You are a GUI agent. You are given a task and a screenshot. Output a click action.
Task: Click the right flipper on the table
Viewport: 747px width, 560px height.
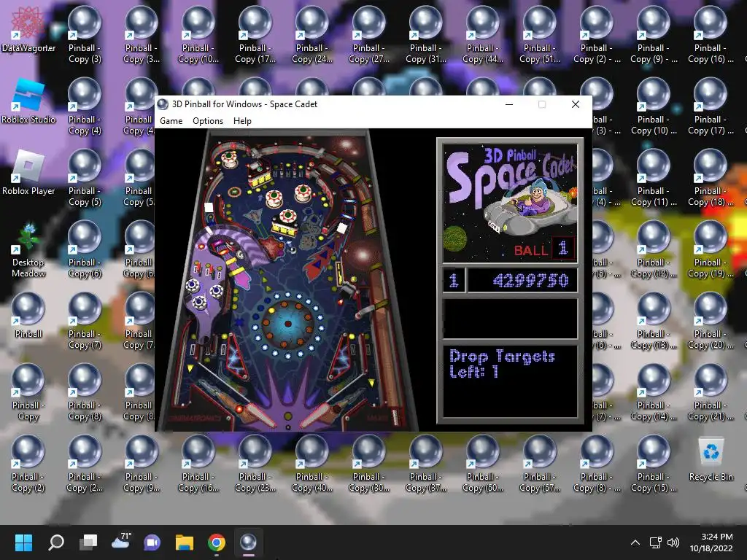pos(321,414)
